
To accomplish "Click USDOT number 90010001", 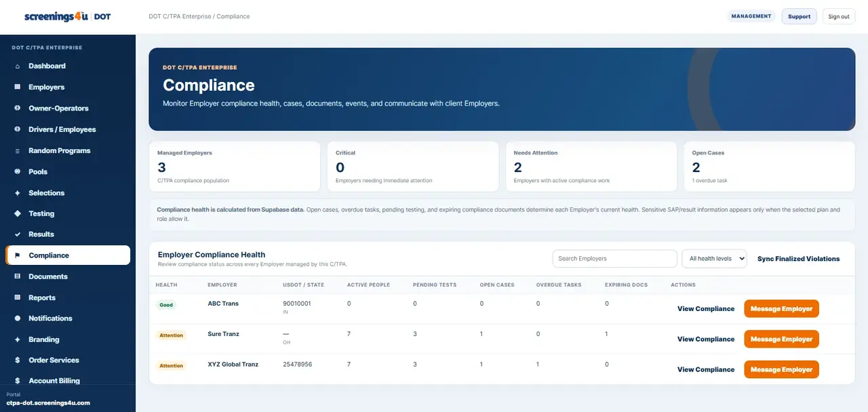I will tap(297, 304).
